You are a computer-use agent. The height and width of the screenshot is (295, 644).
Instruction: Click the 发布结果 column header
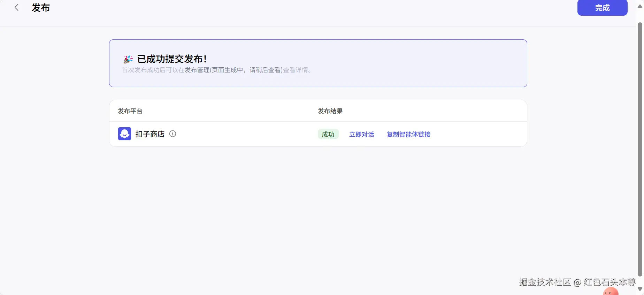pyautogui.click(x=330, y=111)
